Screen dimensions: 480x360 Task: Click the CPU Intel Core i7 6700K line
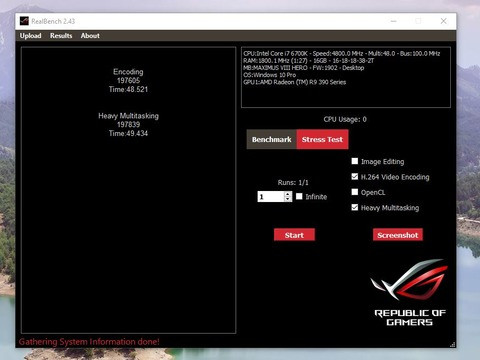coord(342,53)
